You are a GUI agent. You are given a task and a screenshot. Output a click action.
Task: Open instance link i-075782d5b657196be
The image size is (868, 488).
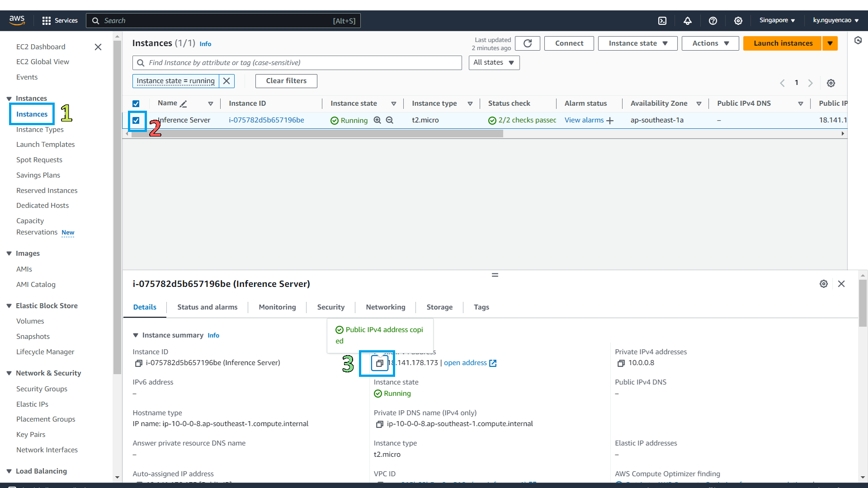point(266,120)
